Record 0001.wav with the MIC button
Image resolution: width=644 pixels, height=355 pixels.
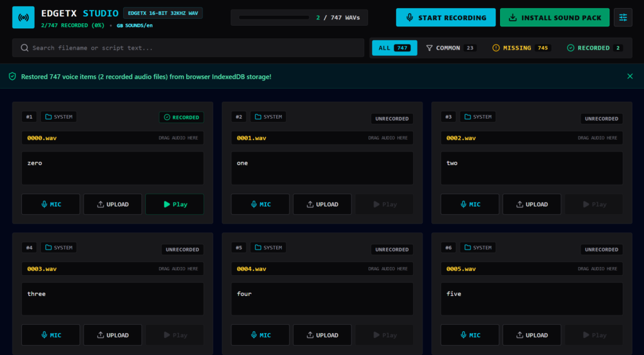(260, 204)
